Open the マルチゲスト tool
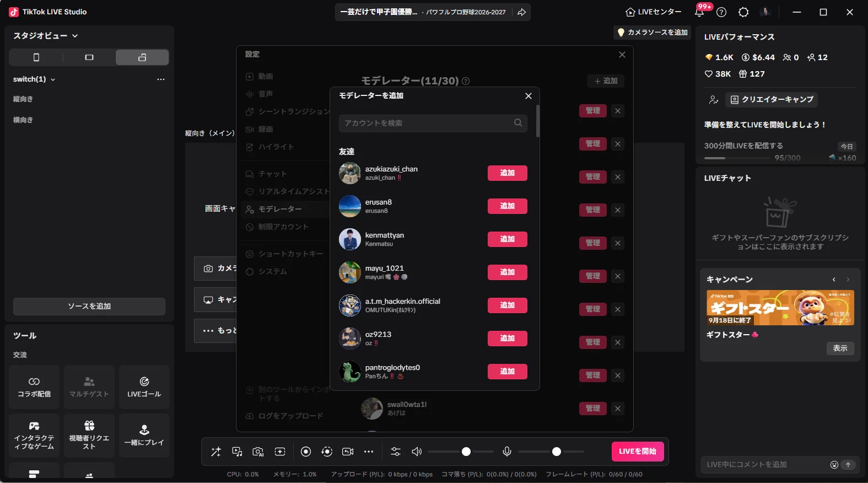This screenshot has height=483, width=868. click(x=89, y=387)
